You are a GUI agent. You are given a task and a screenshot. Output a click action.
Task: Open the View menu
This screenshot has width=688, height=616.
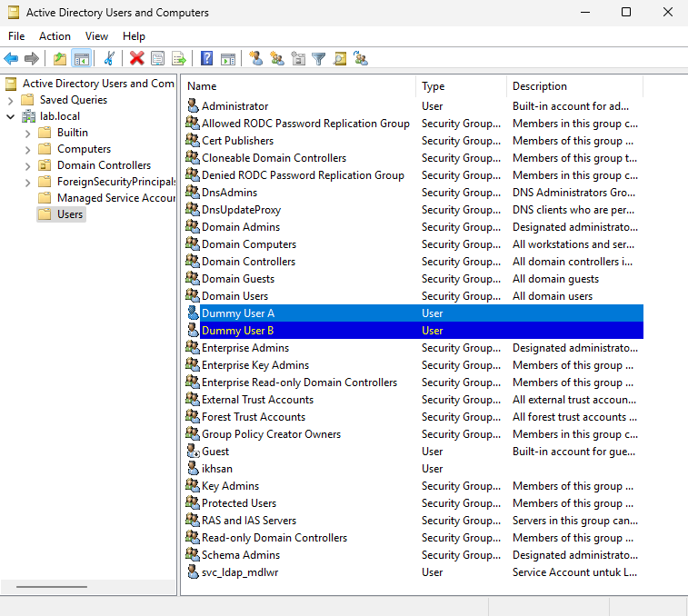point(96,36)
